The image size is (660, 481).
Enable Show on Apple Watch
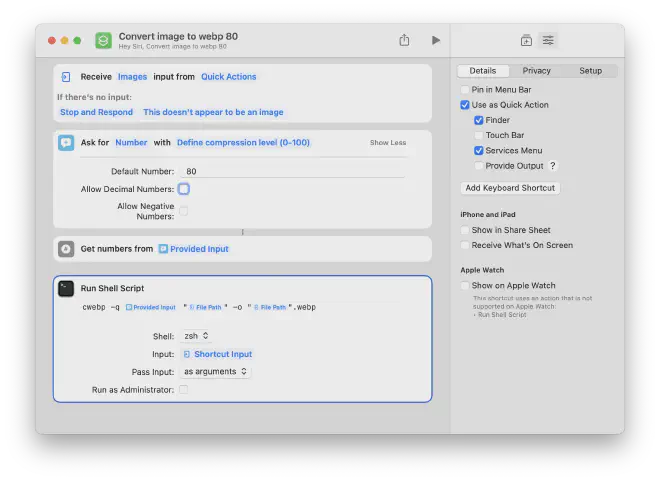pos(465,286)
